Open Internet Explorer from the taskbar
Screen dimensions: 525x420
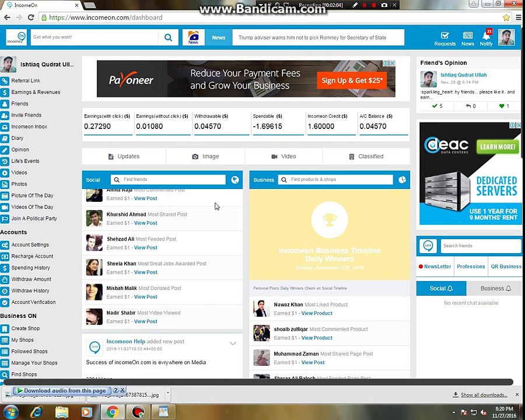pos(36,412)
